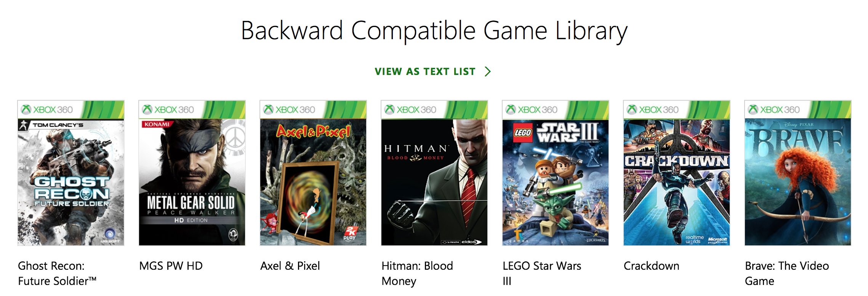Click the chevron arrow beside View As Text List
This screenshot has width=868, height=296.
(x=487, y=72)
